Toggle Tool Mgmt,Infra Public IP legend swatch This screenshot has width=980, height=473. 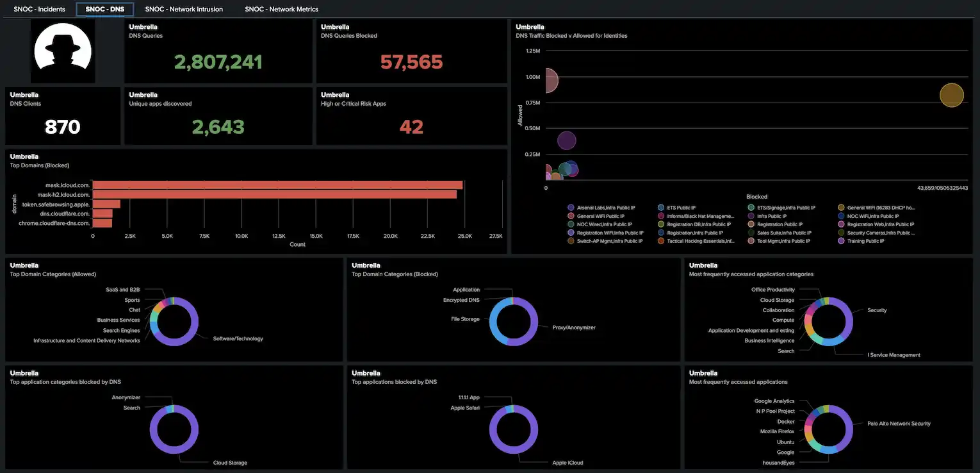tap(751, 241)
